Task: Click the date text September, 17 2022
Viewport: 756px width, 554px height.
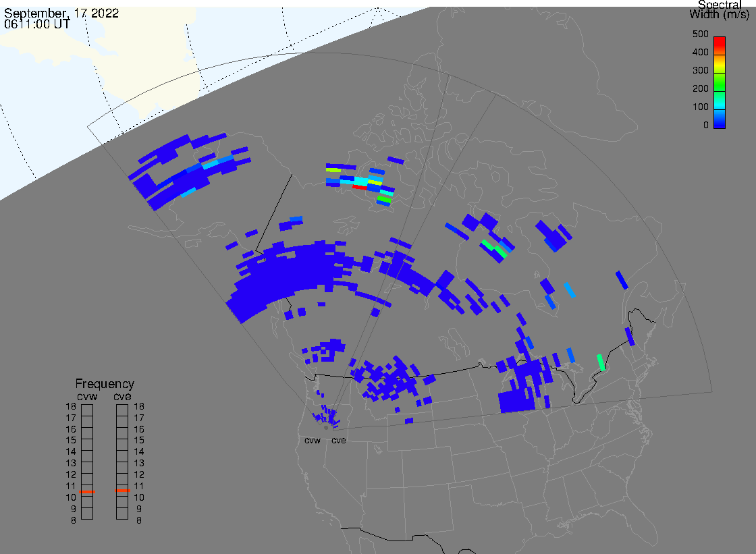Action: pyautogui.click(x=61, y=13)
